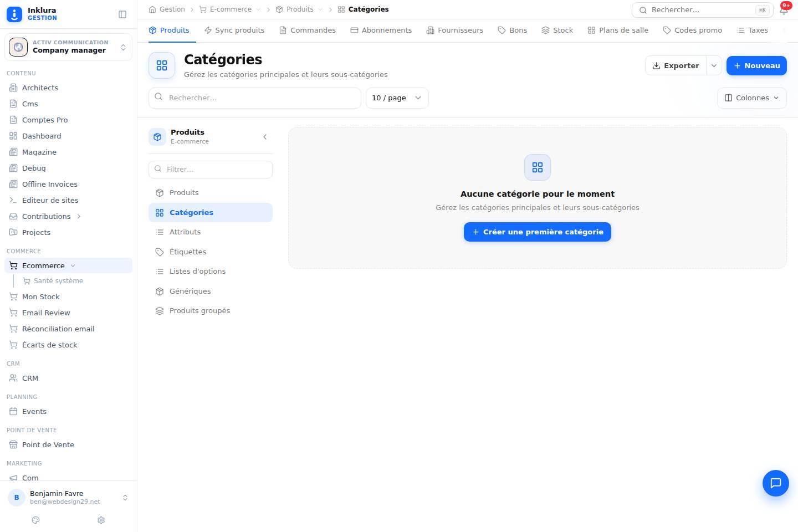Open Écarts de stock

tap(68, 345)
